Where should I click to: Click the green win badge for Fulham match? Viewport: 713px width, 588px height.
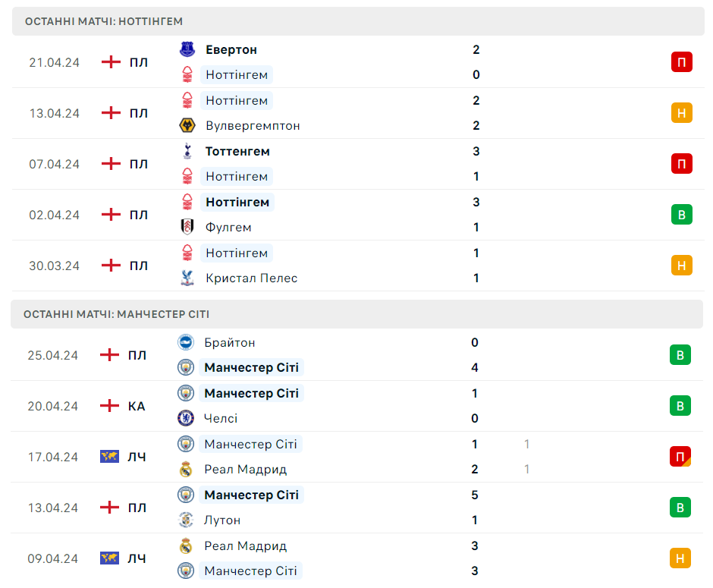click(681, 215)
